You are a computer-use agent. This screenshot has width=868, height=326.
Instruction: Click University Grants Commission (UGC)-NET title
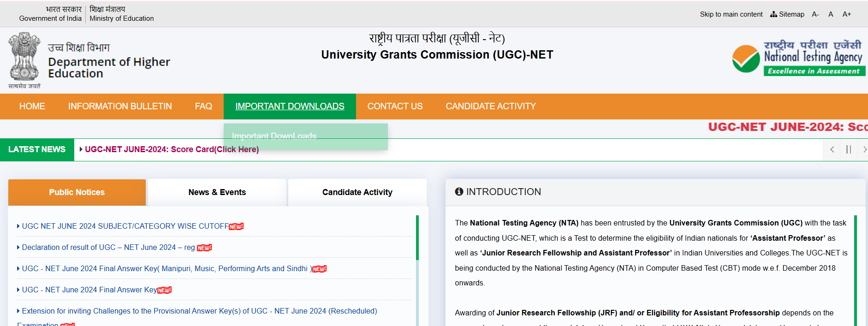[437, 55]
